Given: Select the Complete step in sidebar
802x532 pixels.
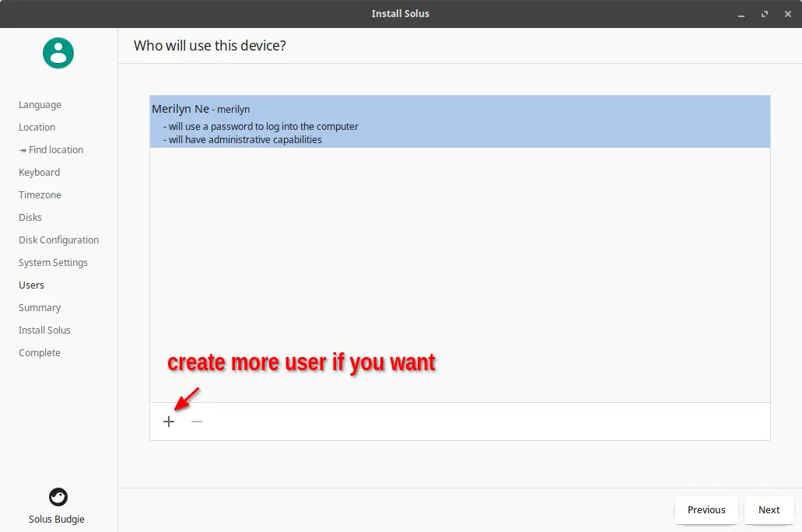Looking at the screenshot, I should point(40,352).
